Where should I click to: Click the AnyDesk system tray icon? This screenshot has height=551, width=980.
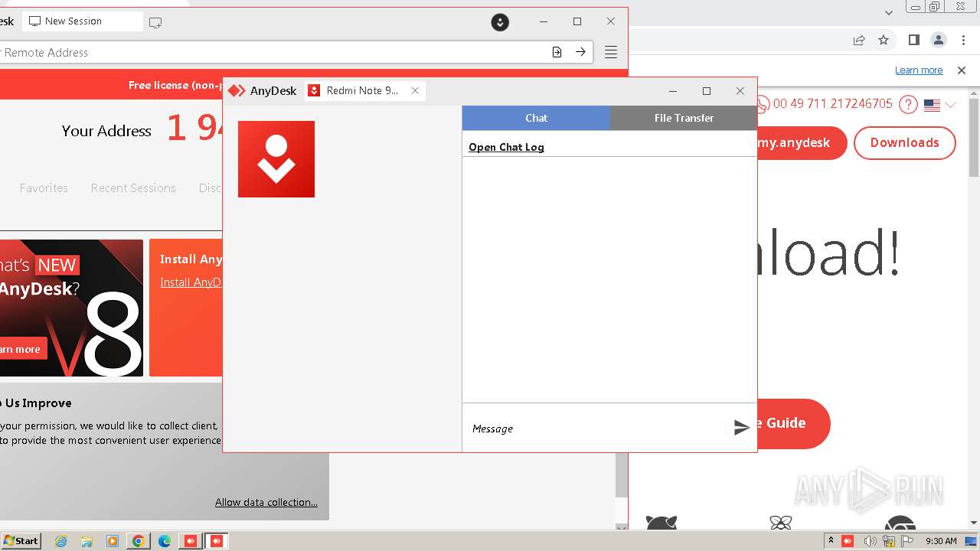[848, 541]
